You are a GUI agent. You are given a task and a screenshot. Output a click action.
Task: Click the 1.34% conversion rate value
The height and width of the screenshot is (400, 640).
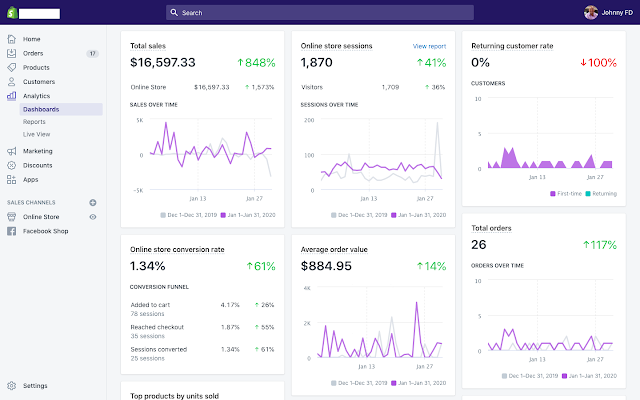coord(147,266)
